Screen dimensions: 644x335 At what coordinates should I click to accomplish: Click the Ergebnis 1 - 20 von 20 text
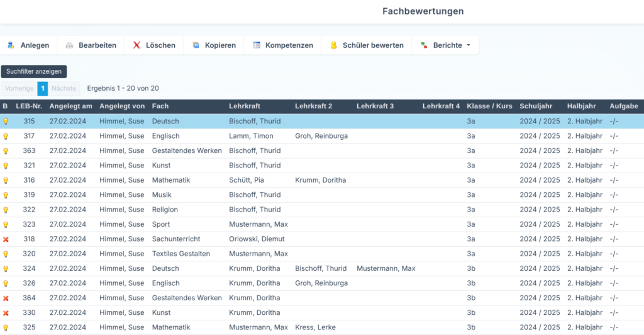coord(123,88)
